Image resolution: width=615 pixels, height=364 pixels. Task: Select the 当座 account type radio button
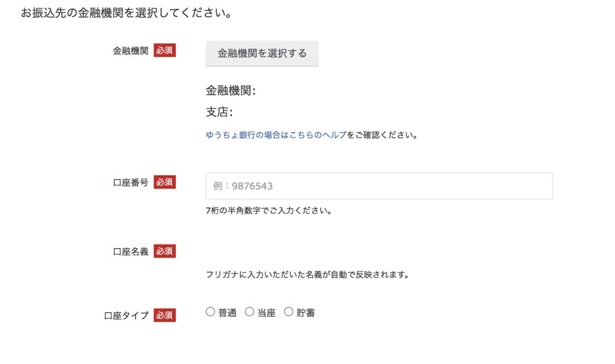[249, 312]
